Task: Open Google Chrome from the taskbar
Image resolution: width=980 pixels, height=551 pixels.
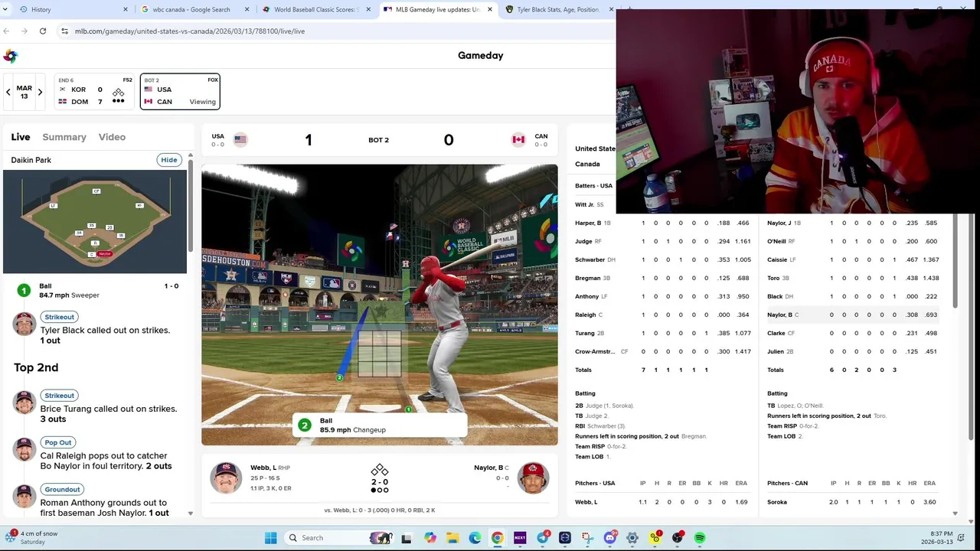Action: point(498,538)
